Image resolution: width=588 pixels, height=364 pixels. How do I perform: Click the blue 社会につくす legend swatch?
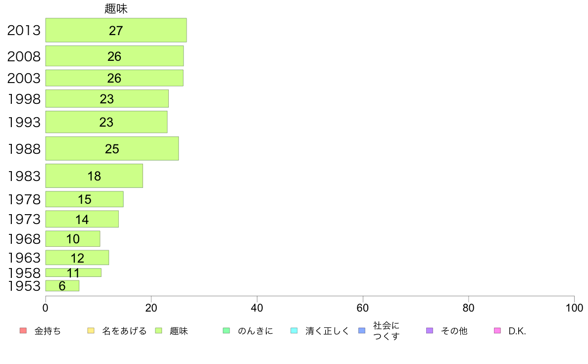[x=362, y=331]
